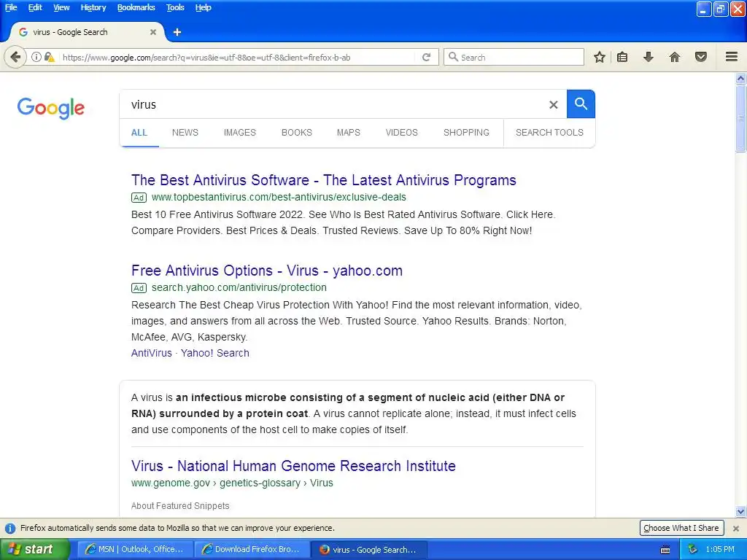Switch to the IMAGES results tab
This screenshot has height=560, width=747.
[x=239, y=133]
